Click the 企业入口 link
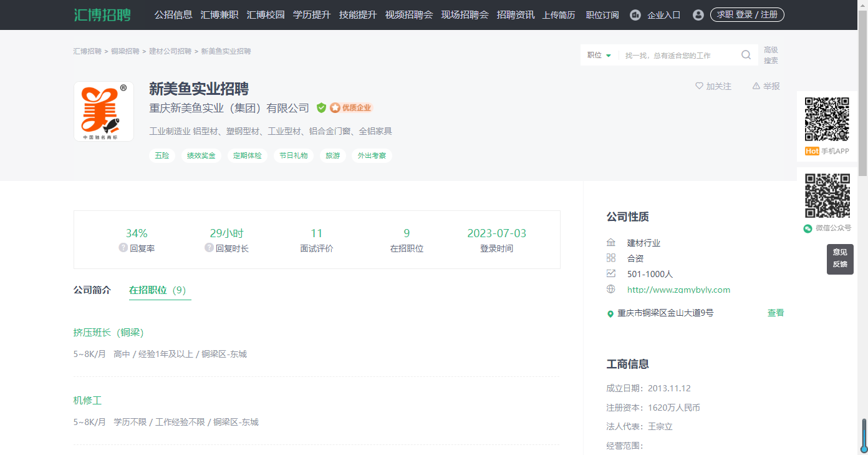868x455 pixels. tap(664, 15)
